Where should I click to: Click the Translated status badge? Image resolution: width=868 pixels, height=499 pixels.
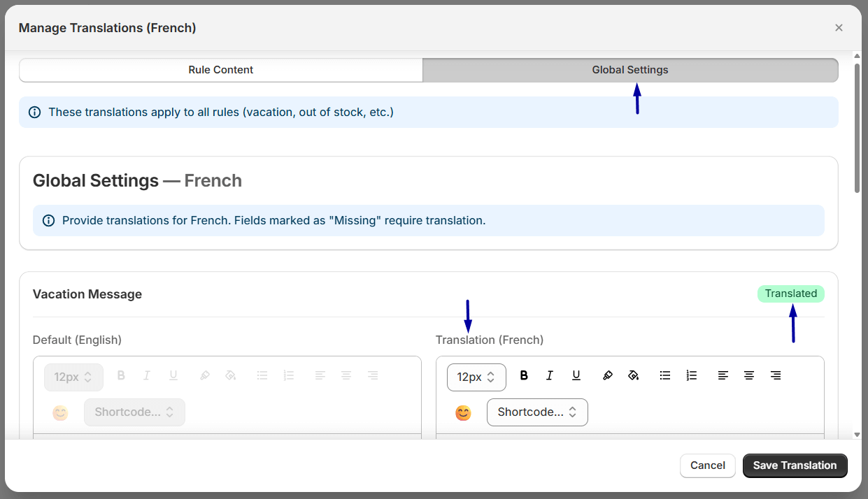(791, 294)
